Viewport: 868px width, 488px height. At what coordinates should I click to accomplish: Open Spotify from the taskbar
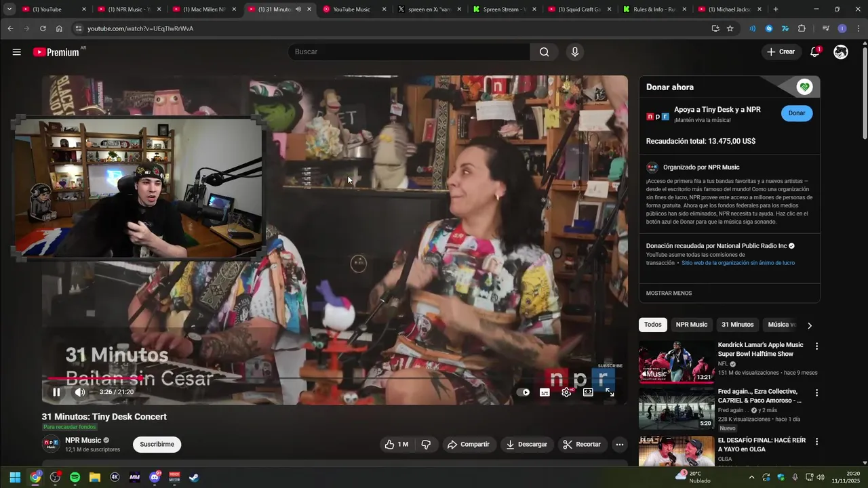(75, 477)
